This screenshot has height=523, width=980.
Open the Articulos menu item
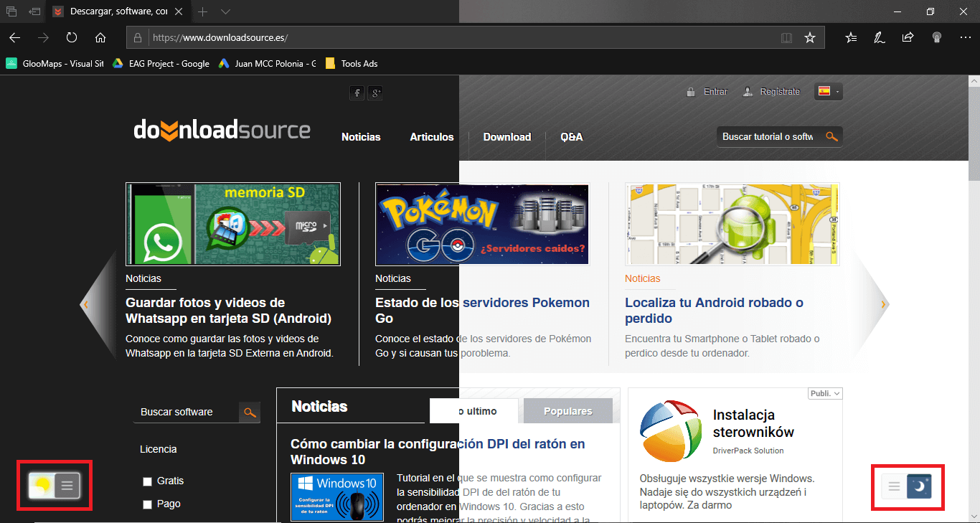click(432, 136)
